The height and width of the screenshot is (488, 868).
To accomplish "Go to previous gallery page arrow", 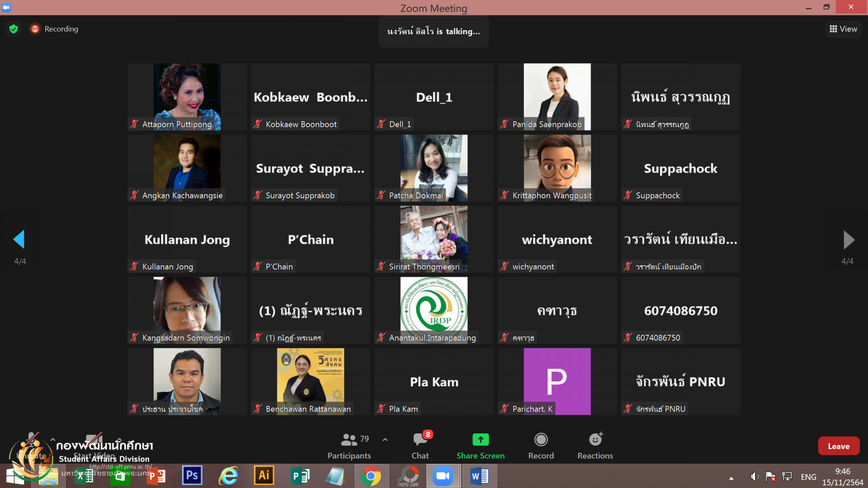I will pyautogui.click(x=19, y=239).
